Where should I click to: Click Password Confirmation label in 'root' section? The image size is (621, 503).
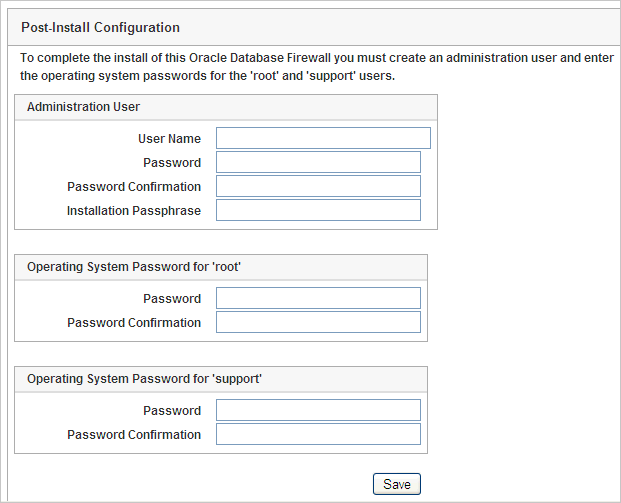click(134, 323)
